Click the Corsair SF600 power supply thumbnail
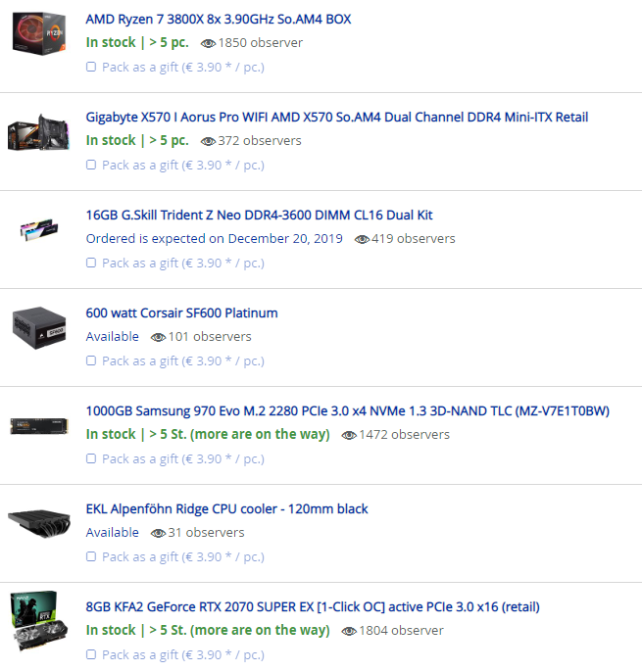This screenshot has height=672, width=642. [39, 328]
